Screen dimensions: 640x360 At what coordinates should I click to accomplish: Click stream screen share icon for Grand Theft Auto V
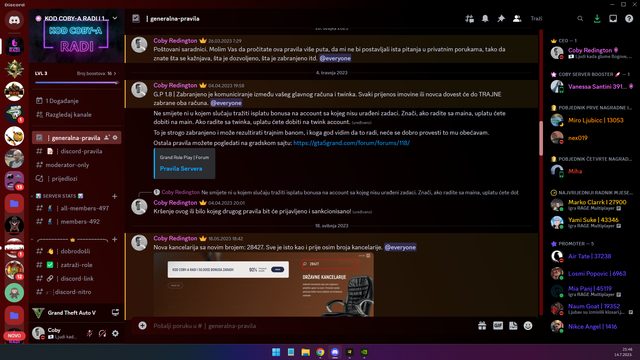click(x=116, y=313)
